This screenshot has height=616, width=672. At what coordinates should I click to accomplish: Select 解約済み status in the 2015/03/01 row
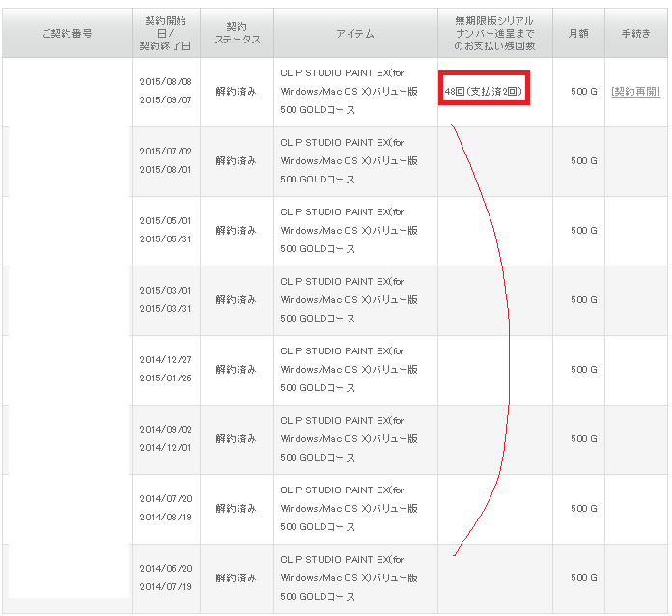237,299
